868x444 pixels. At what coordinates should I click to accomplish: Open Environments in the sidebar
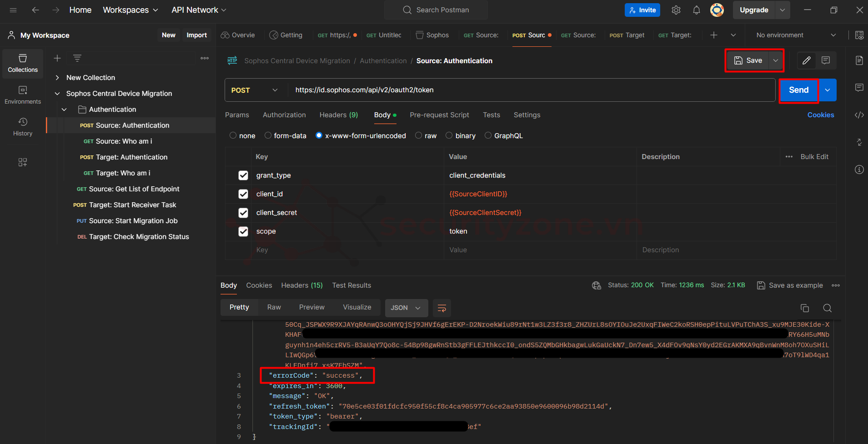(x=23, y=95)
